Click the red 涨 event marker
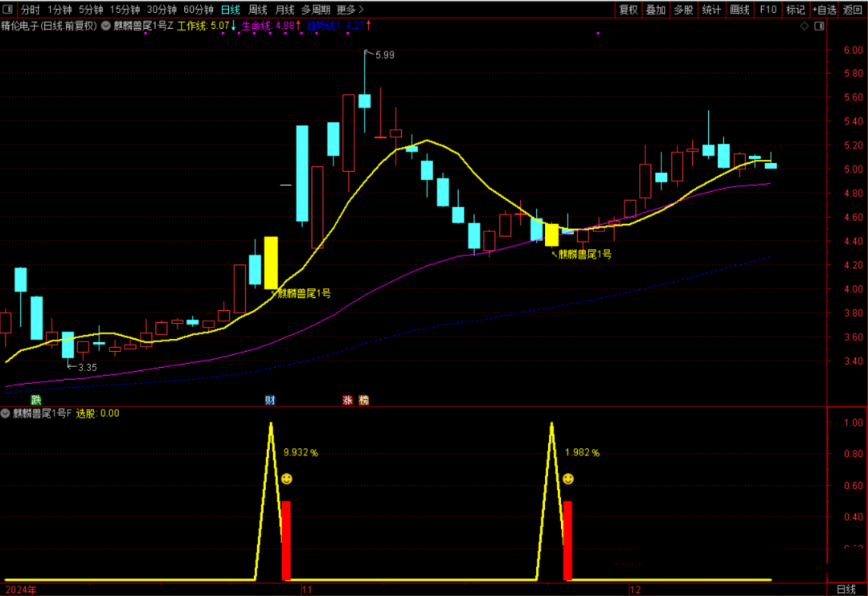Screen dimensions: 868x596 click(x=349, y=399)
